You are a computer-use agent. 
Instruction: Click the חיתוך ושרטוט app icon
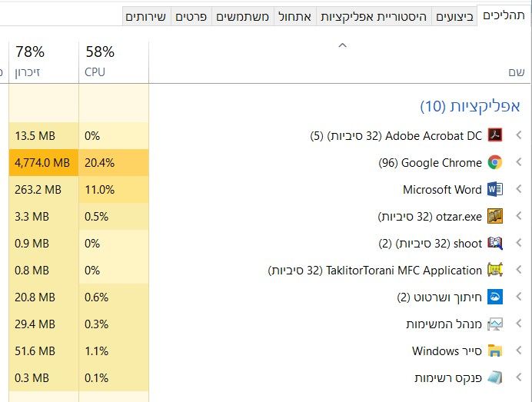495,297
